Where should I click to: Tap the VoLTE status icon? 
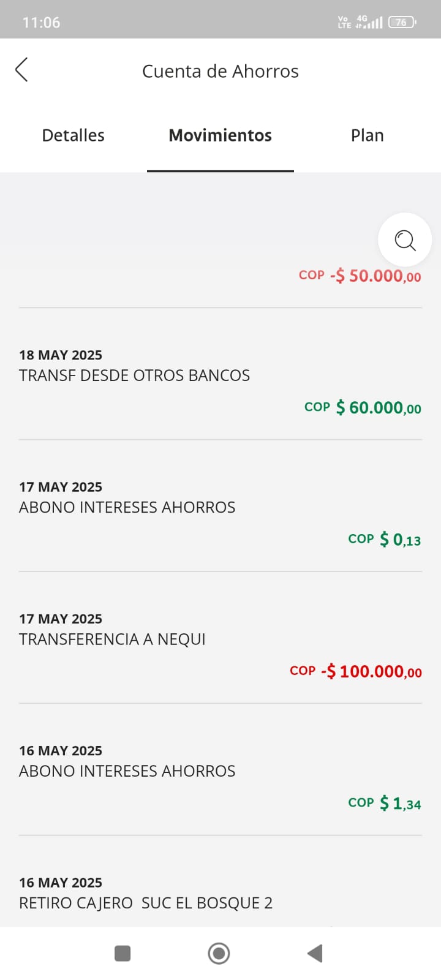click(x=344, y=22)
